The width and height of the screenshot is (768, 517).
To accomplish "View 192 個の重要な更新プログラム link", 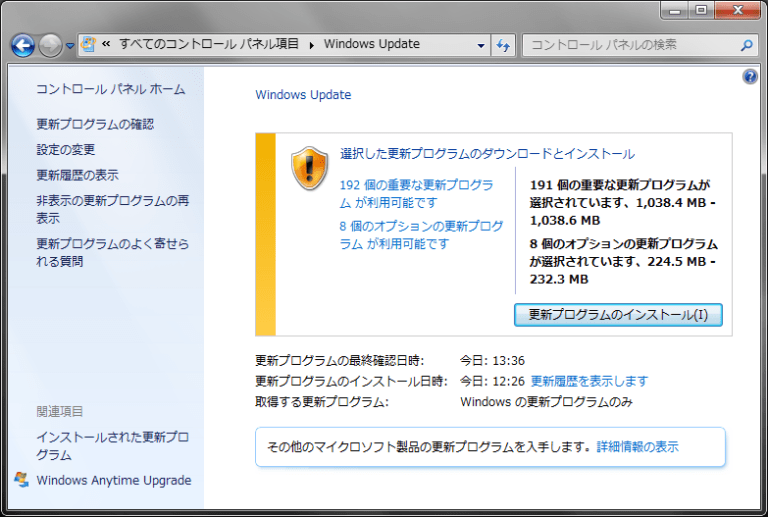I will pos(416,193).
